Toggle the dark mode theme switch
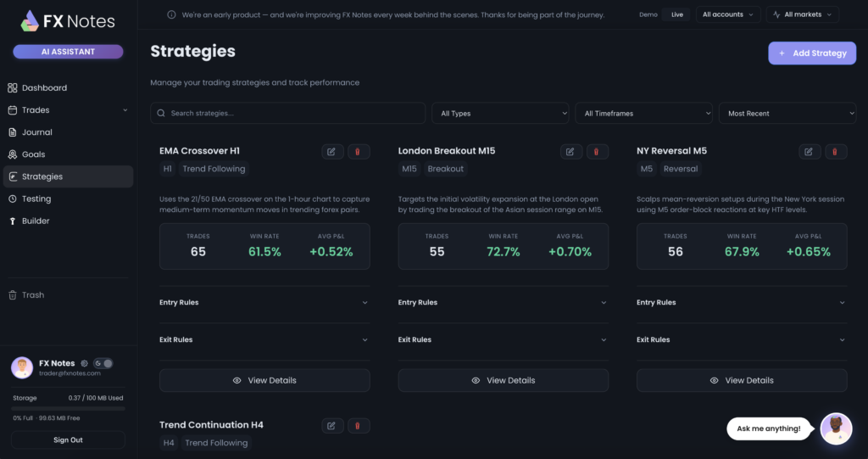The image size is (868, 459). point(103,363)
